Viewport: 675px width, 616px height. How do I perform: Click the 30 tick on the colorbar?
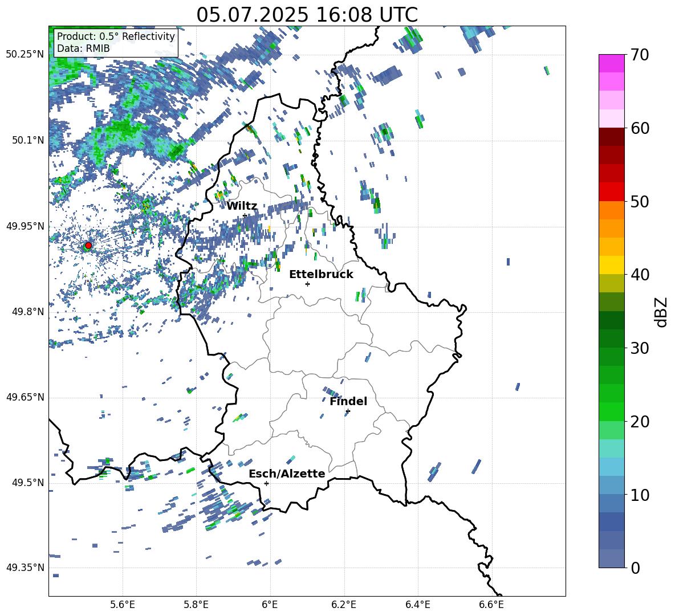pyautogui.click(x=639, y=348)
